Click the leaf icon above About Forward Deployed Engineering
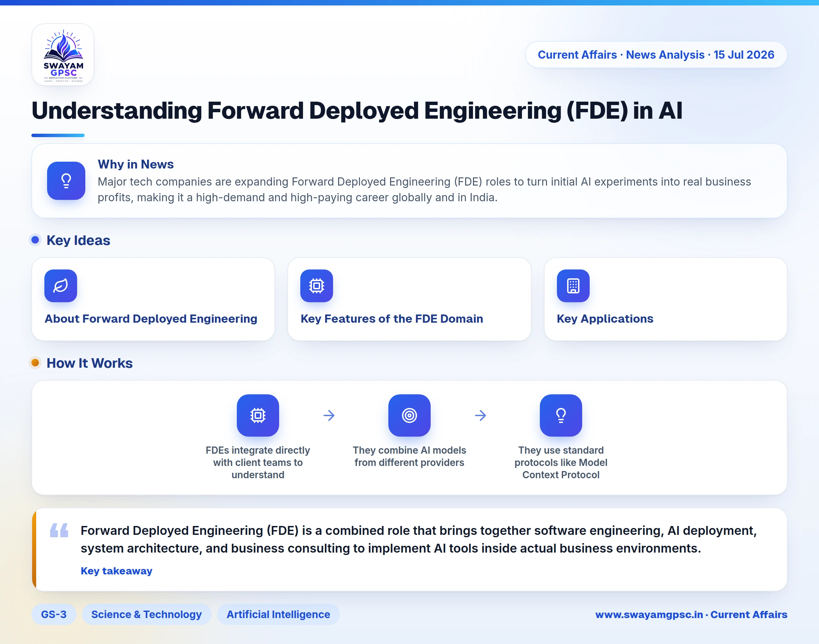Viewport: 819px width, 644px height. click(x=61, y=286)
